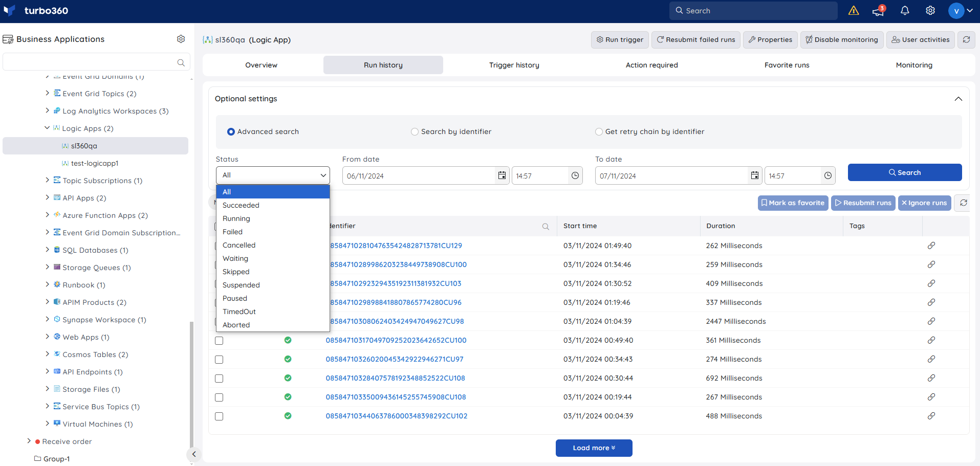
Task: Check the run ending CU97
Action: click(x=219, y=360)
